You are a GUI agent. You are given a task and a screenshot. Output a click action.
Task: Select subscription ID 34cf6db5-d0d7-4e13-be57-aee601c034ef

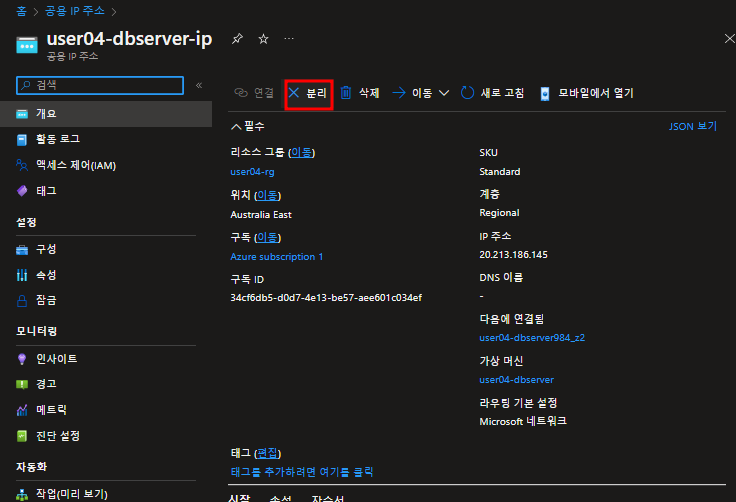pos(326,298)
